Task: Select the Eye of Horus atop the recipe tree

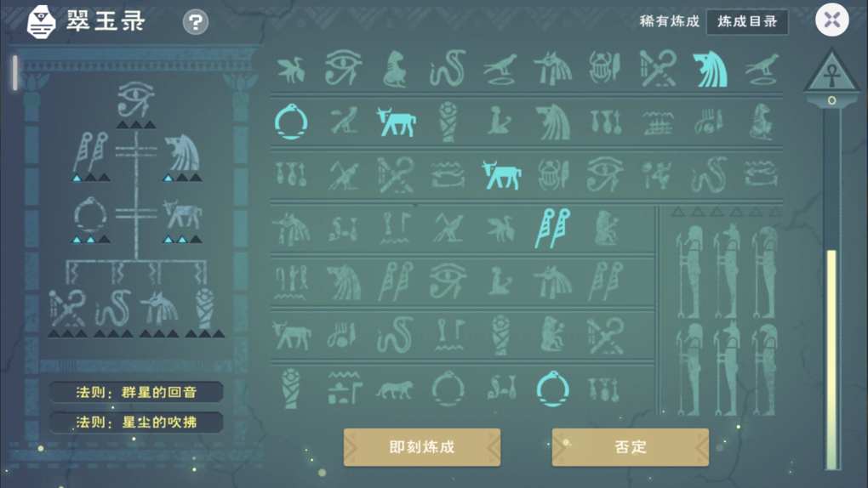Action: 135,99
